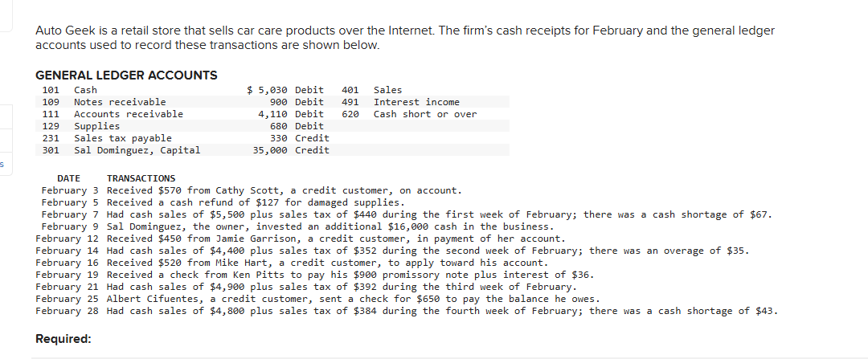868x359 pixels.
Task: Click the February 3 Cathy Scott transaction
Action: (252, 190)
